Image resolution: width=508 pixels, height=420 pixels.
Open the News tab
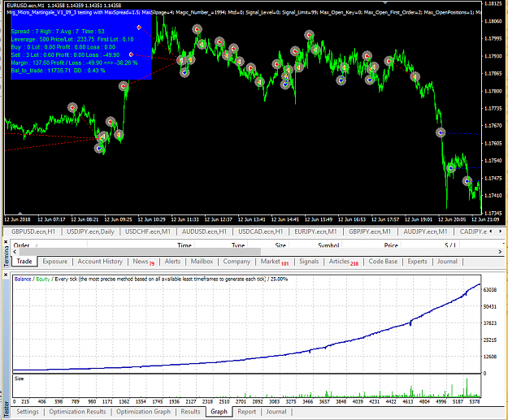point(144,262)
